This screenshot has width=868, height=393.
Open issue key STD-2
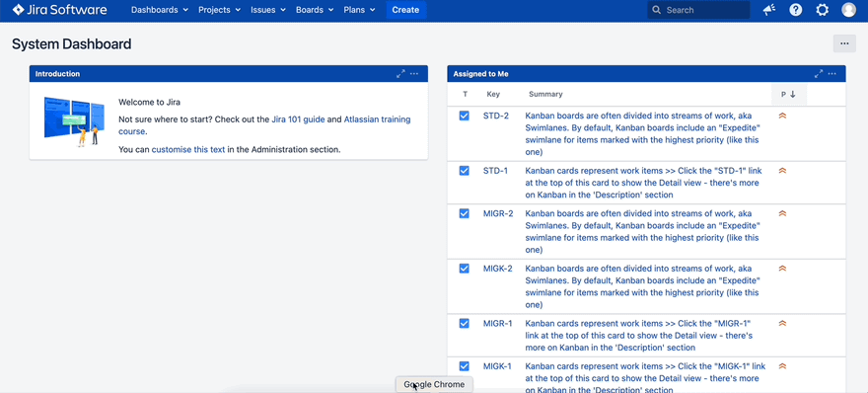[x=496, y=116]
